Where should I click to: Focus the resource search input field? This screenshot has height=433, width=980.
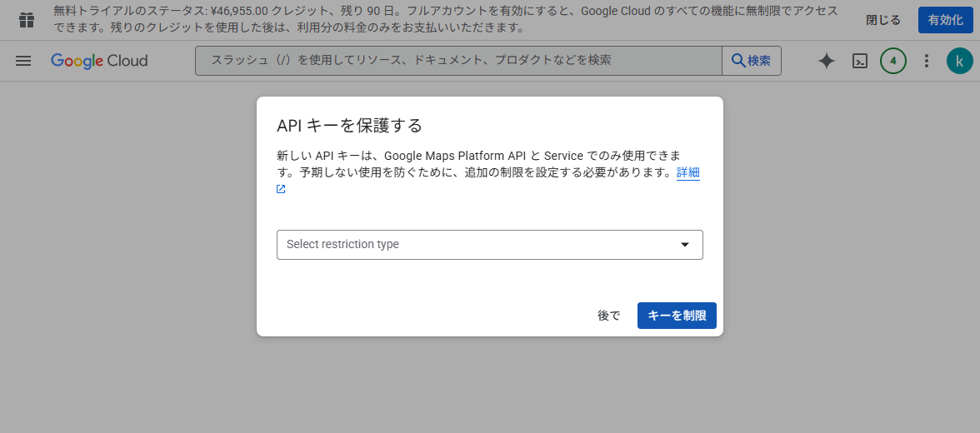tap(458, 61)
